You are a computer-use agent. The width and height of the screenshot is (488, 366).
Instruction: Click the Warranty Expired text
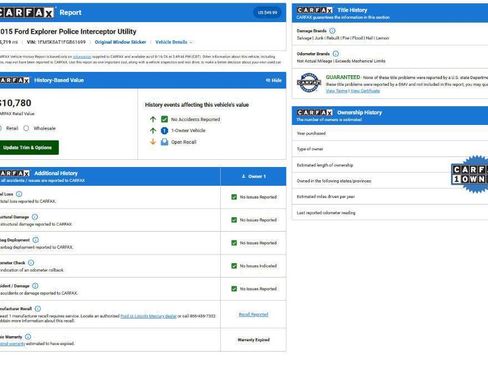[x=253, y=340]
